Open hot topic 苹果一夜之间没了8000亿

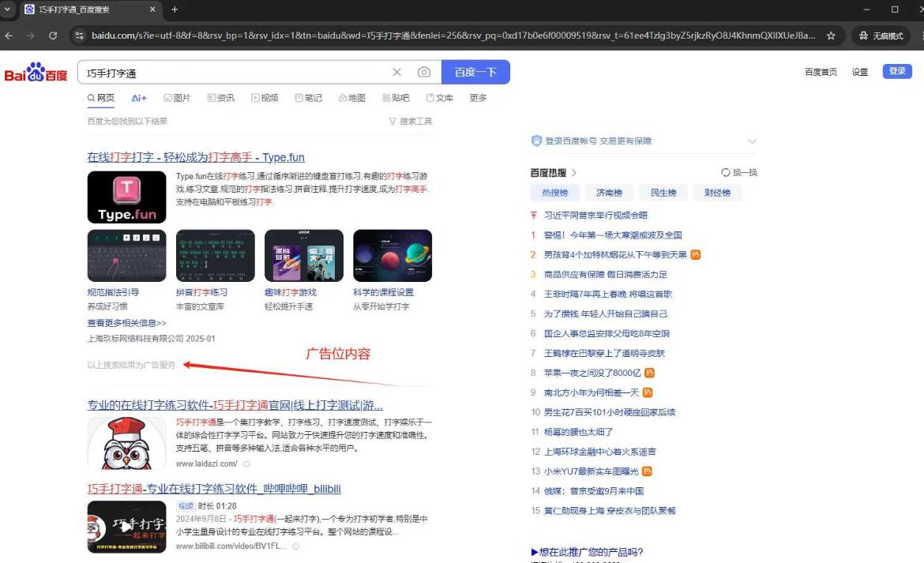click(592, 373)
